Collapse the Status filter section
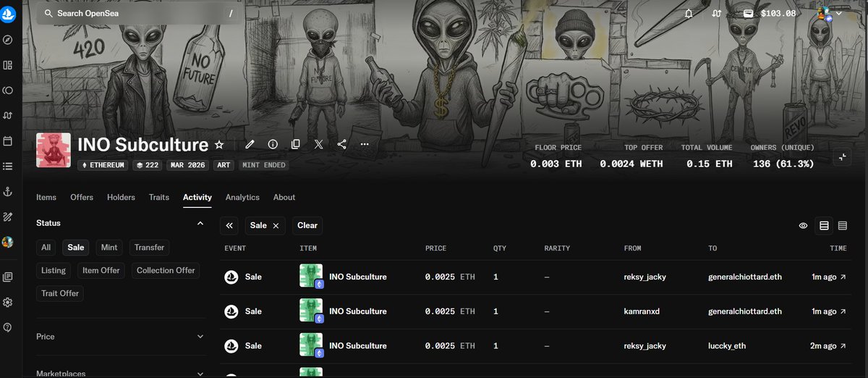Image resolution: width=868 pixels, height=378 pixels. pyautogui.click(x=200, y=223)
